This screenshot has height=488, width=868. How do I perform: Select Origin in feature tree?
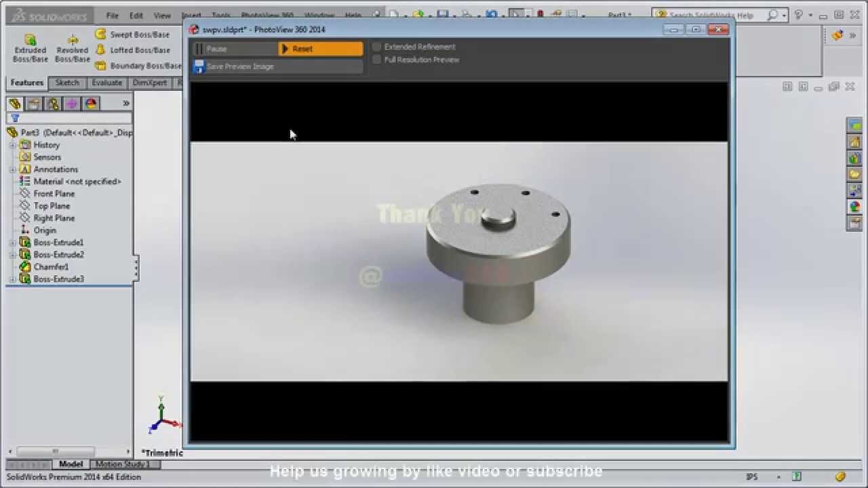tap(39, 230)
